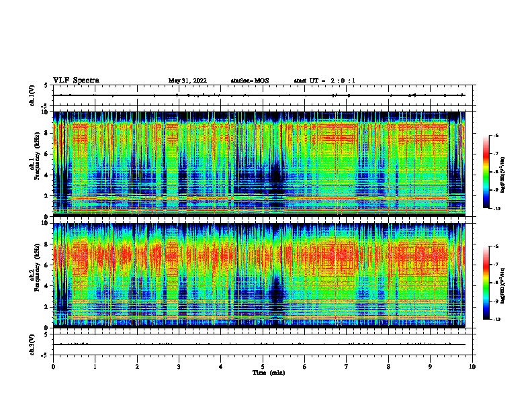The height and width of the screenshot is (411, 532).
Task: Click the "-6" label on the ch.1 colorbar
Action: 496,135
